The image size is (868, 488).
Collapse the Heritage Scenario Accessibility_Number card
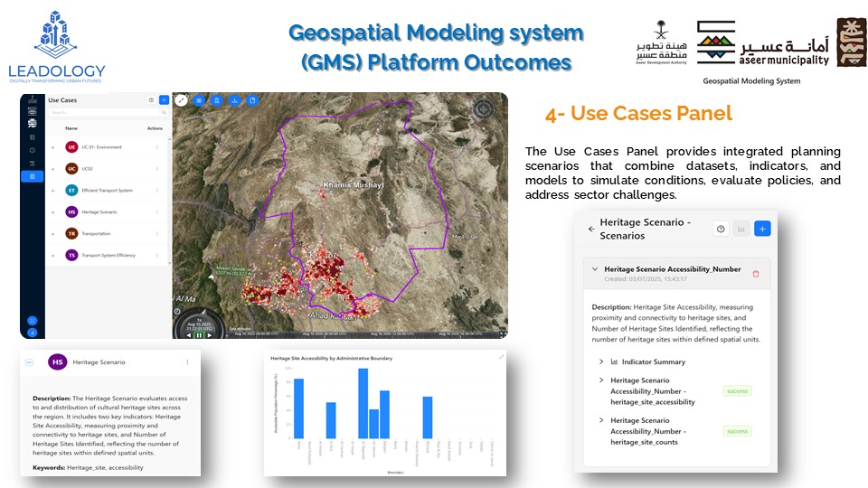pos(594,269)
